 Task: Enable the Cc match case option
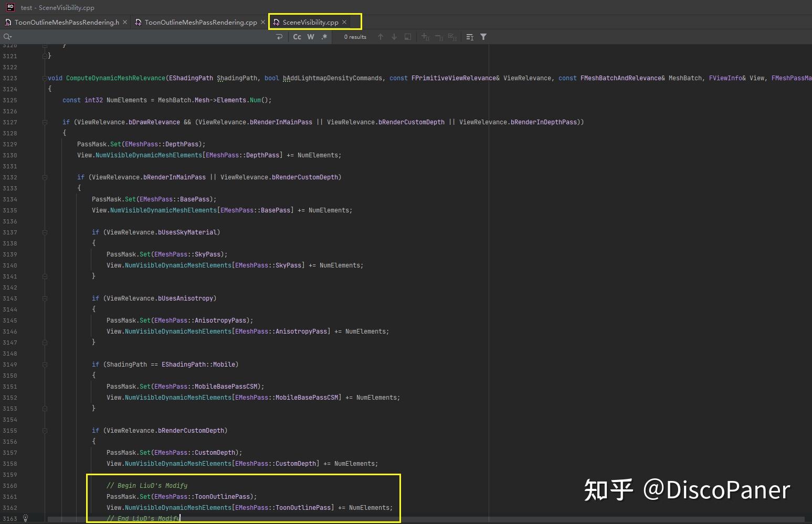click(297, 37)
